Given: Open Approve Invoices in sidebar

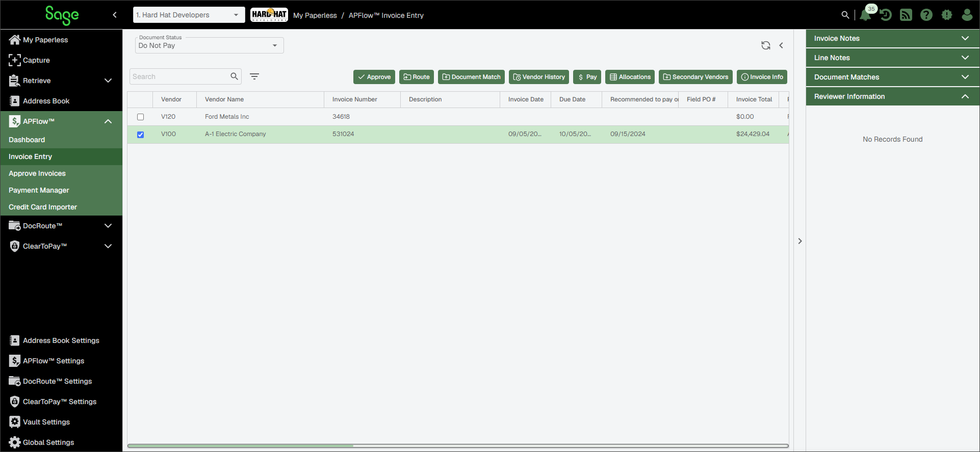Looking at the screenshot, I should 61,173.
